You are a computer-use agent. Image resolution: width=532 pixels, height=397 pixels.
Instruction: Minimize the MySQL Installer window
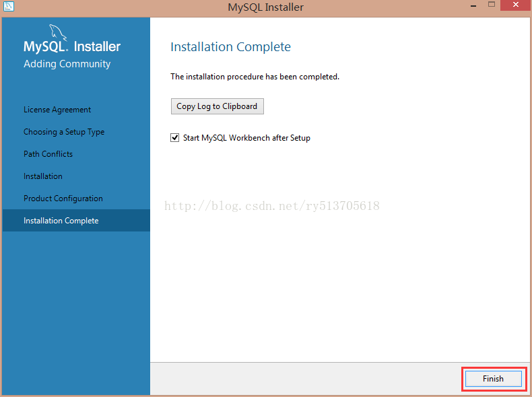point(473,6)
